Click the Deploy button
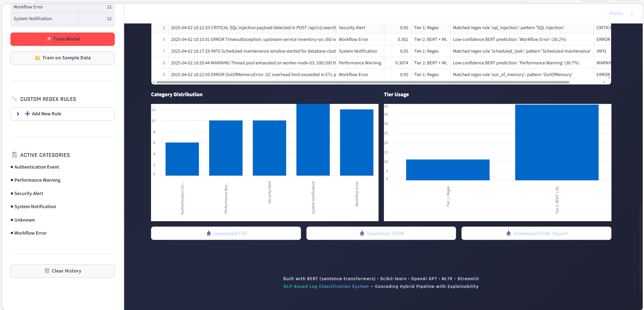Viewport: 644px width, 310px height. tap(616, 13)
